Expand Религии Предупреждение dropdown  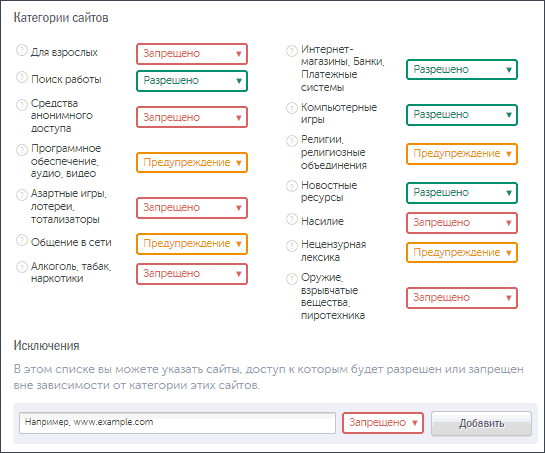pos(462,154)
